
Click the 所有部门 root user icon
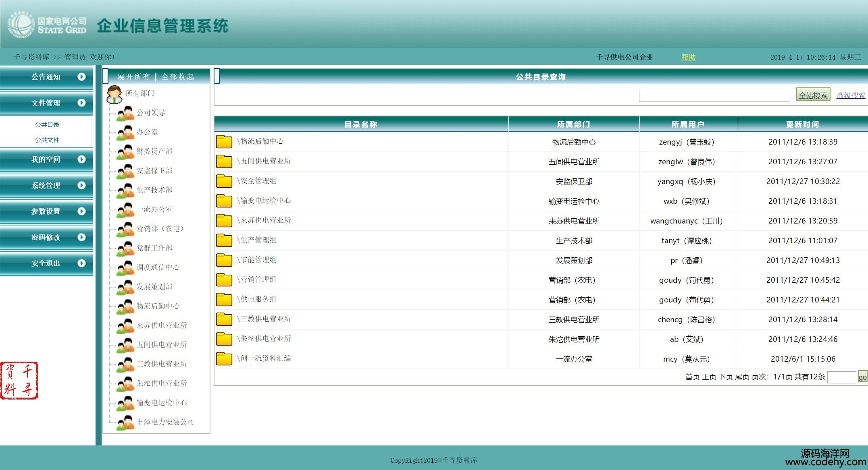tap(114, 95)
